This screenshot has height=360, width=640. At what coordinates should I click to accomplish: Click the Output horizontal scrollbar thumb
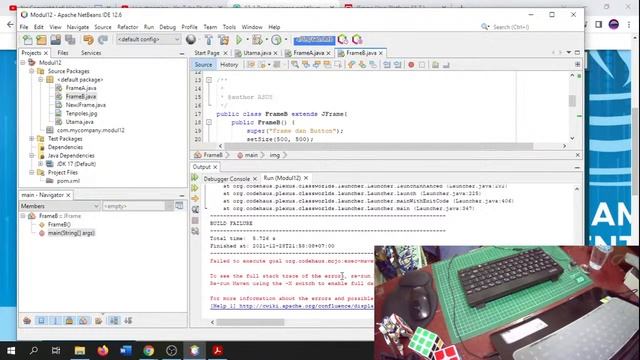pos(250,322)
